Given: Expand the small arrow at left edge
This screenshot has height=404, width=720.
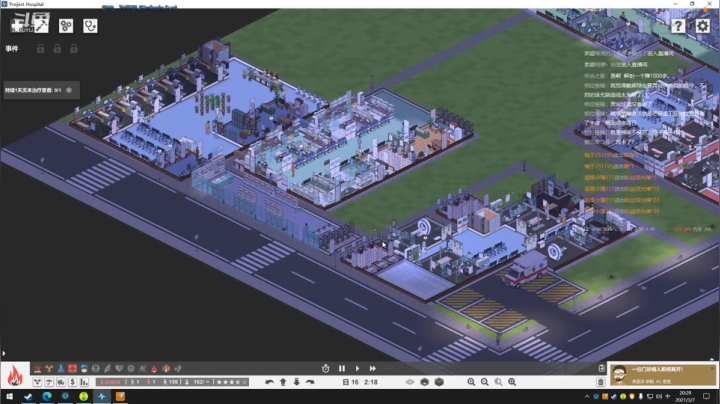Looking at the screenshot, I should pyautogui.click(x=4, y=354).
